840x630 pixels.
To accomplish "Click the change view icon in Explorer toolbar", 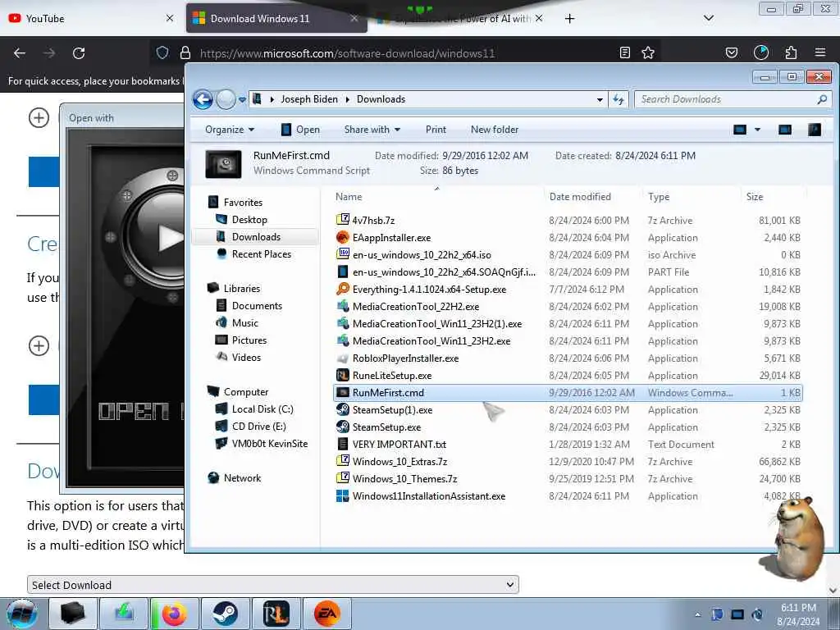I will pos(740,130).
